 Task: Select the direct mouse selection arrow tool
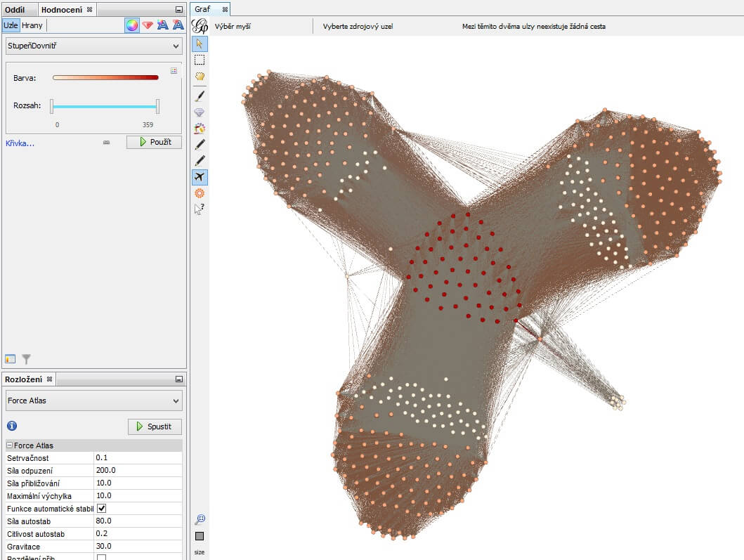click(x=200, y=44)
